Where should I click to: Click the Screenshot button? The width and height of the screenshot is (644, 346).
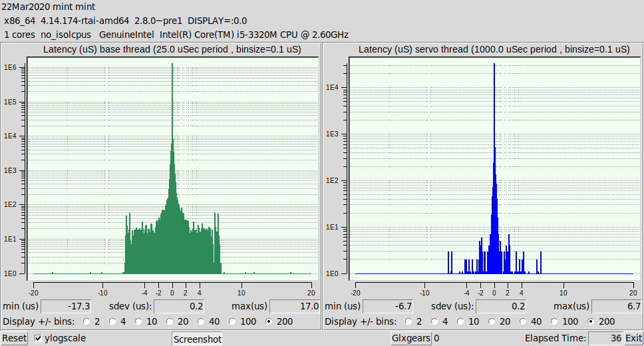[197, 339]
